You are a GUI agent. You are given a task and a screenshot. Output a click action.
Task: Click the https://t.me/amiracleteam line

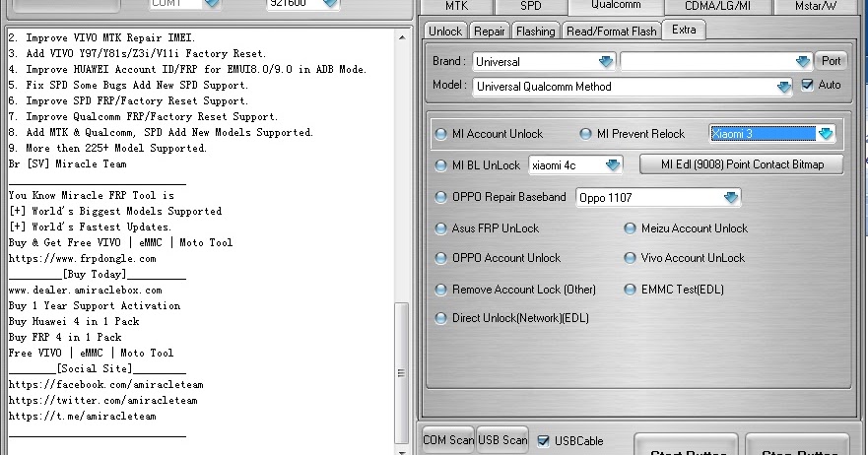click(x=83, y=417)
